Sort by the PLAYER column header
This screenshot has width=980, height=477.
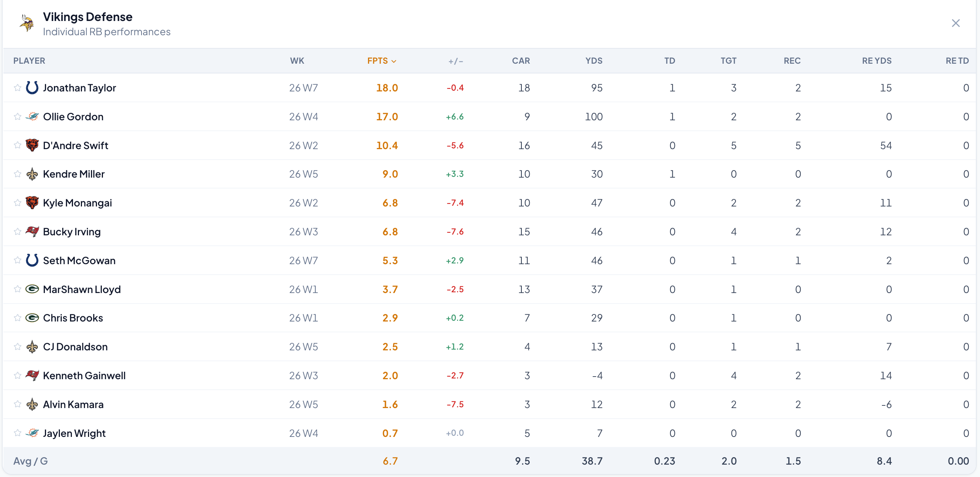(29, 61)
